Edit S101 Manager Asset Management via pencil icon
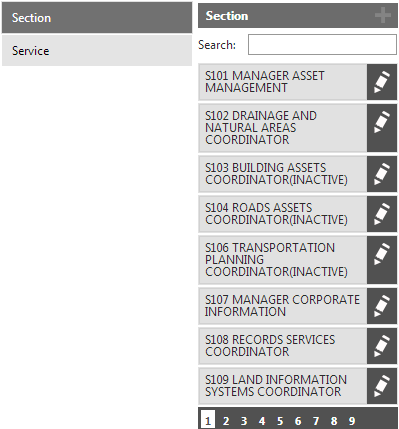This screenshot has width=399, height=429. pos(382,82)
